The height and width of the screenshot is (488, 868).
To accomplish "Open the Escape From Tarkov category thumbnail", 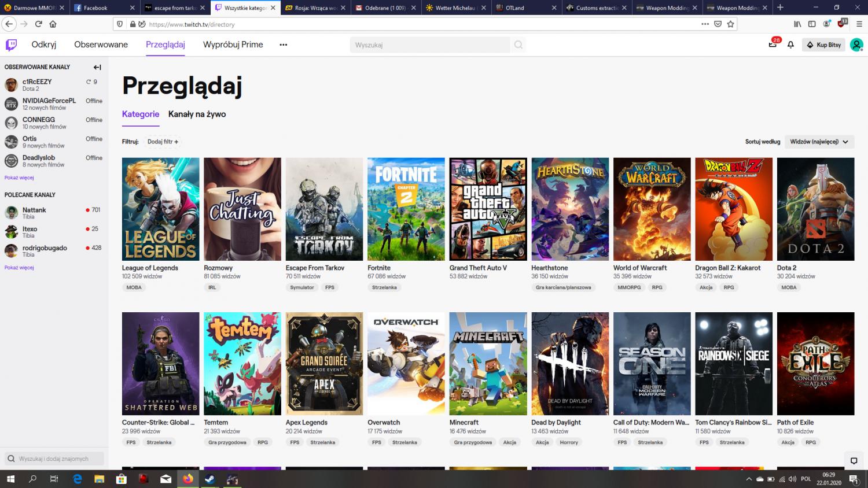I will pyautogui.click(x=324, y=209).
